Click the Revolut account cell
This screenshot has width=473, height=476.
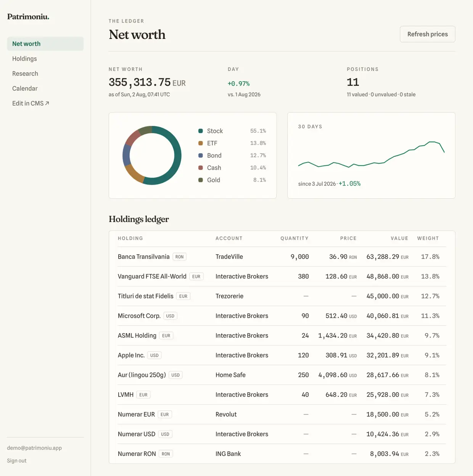coord(226,415)
